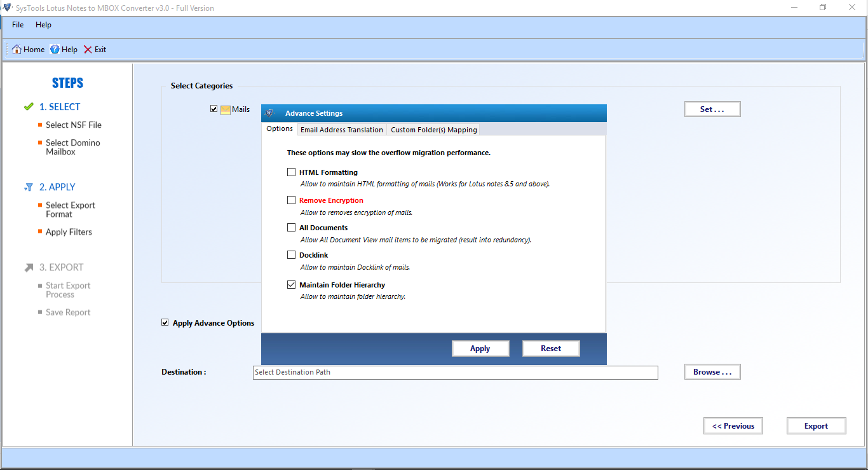Click the Help question-mark toolbar icon
The height and width of the screenshot is (470, 868).
[x=55, y=50]
